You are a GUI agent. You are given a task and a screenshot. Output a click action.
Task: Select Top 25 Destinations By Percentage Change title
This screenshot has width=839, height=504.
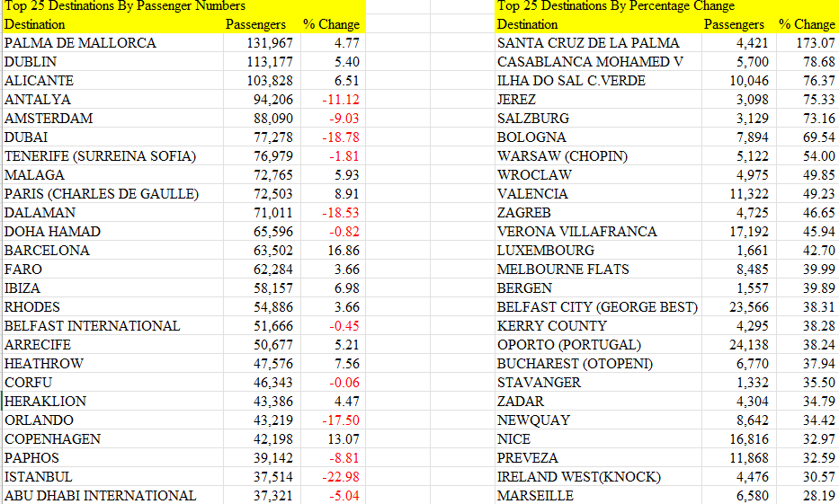point(616,6)
